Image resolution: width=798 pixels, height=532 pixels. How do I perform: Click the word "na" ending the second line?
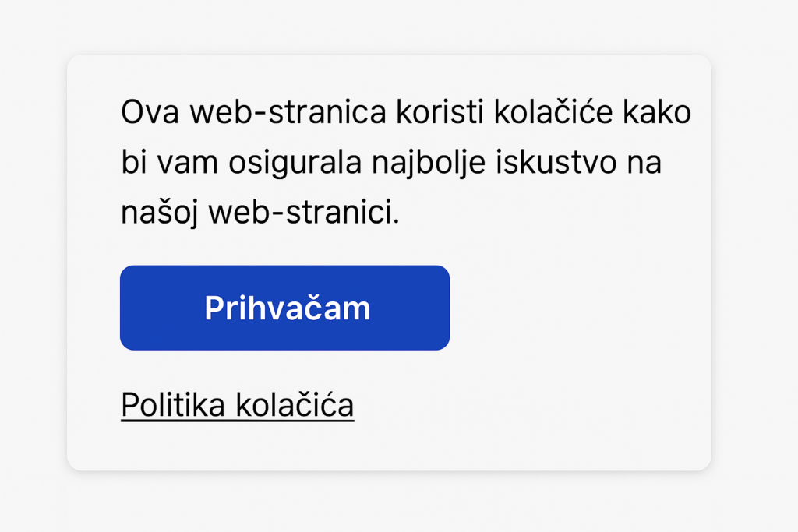(644, 164)
